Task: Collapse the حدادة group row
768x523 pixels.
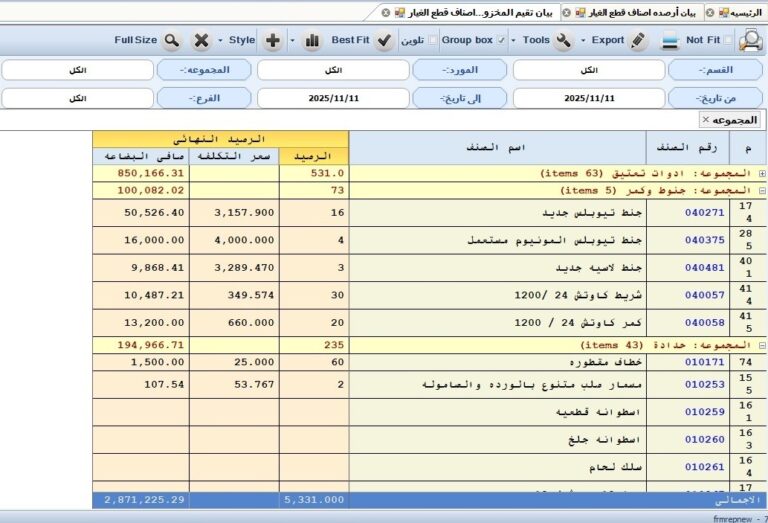Action: pyautogui.click(x=762, y=345)
